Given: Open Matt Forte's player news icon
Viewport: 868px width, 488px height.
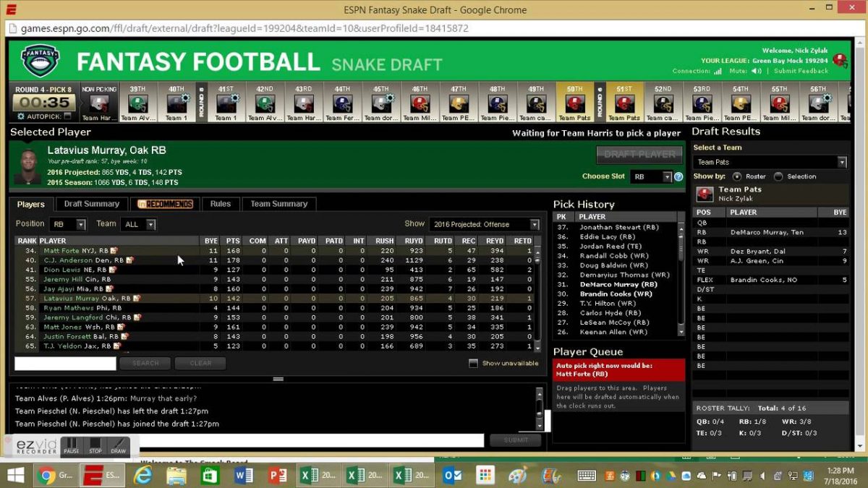Looking at the screenshot, I should [114, 251].
